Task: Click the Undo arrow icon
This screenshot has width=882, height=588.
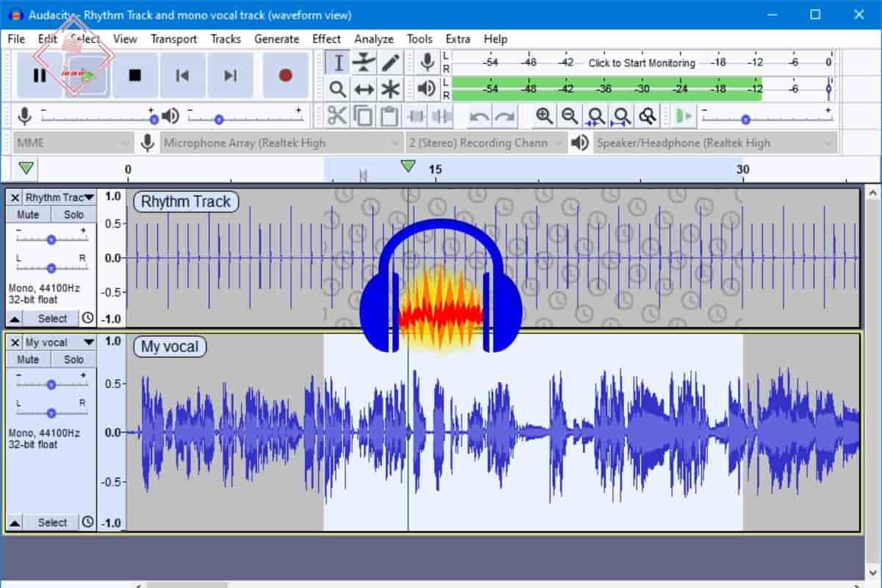Action: click(476, 116)
